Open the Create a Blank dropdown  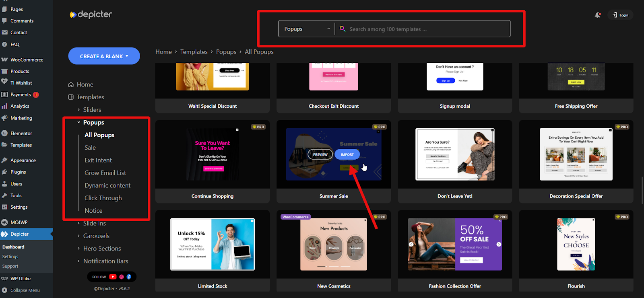pos(104,56)
